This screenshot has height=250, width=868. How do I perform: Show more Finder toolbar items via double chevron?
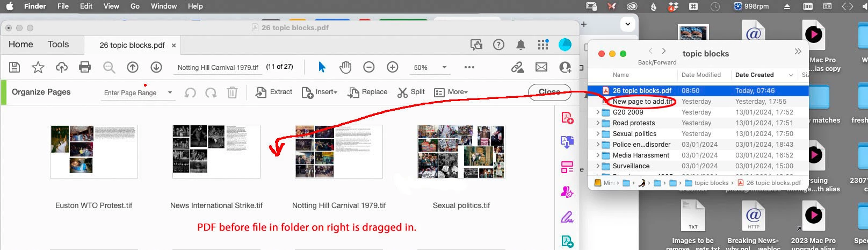point(798,52)
